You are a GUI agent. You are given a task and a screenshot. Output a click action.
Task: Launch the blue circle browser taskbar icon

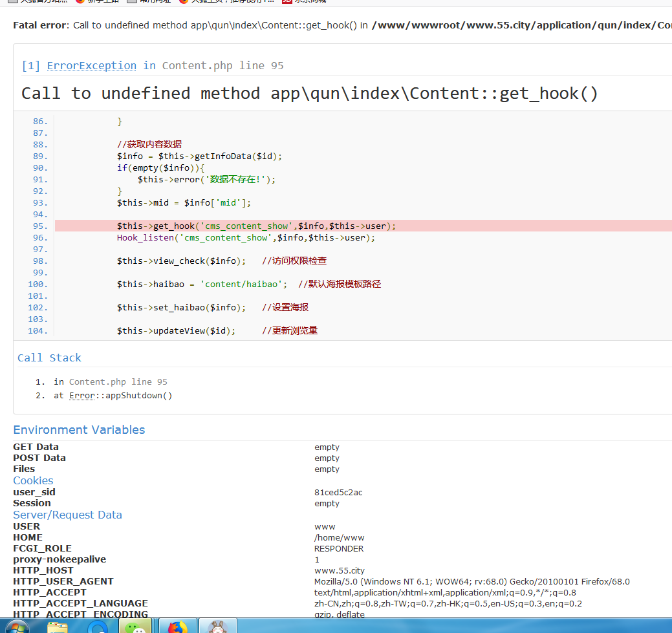click(x=98, y=627)
